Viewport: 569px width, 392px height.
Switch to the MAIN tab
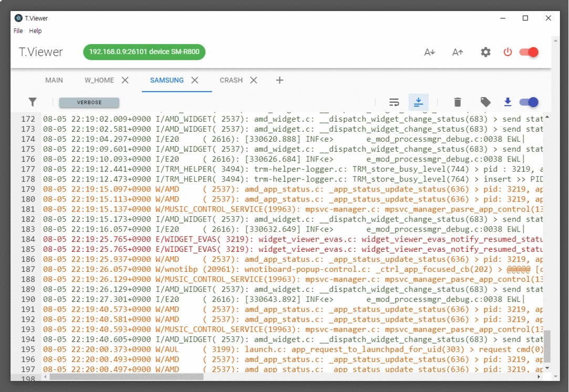54,80
